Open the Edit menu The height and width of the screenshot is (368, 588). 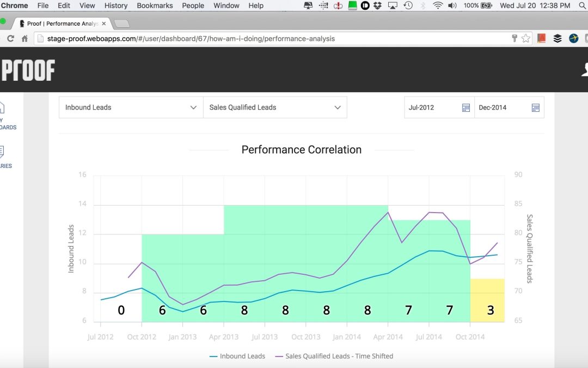[x=64, y=5]
